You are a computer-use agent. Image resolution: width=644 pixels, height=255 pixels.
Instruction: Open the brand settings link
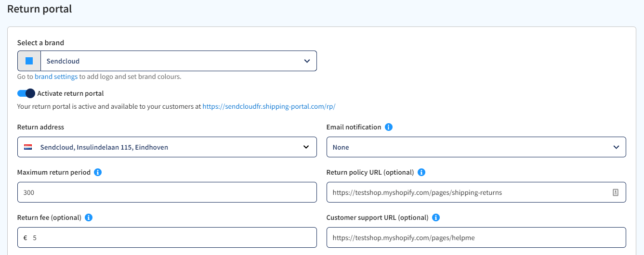56,76
